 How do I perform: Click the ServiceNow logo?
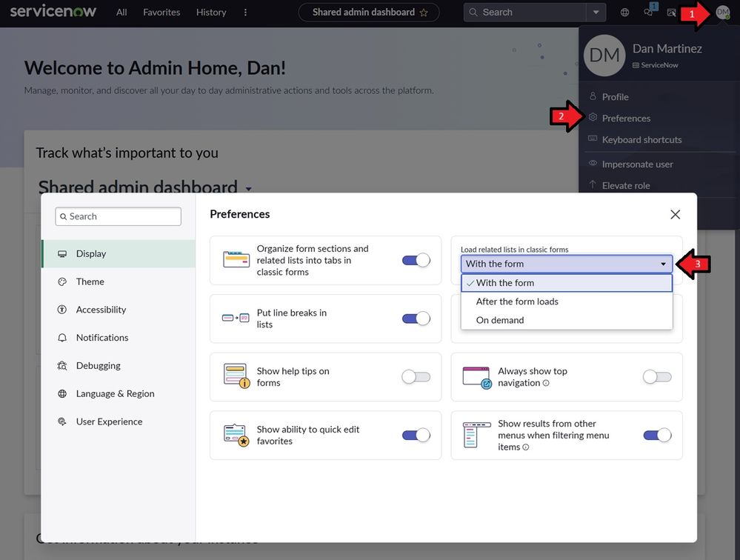(x=56, y=12)
